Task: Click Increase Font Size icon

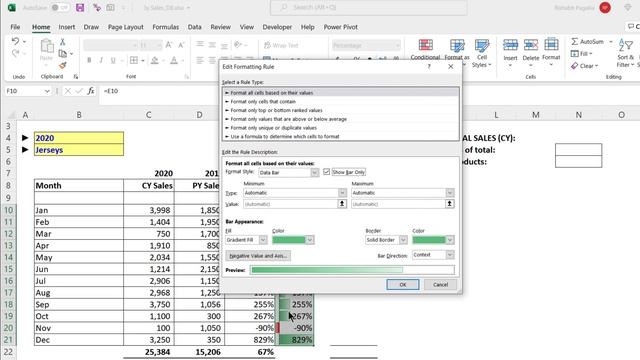Action: tap(169, 45)
